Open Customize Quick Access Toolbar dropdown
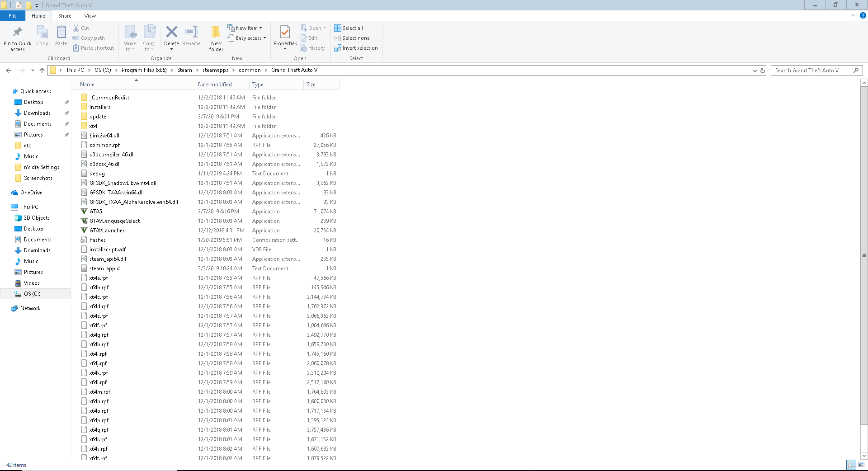The image size is (868, 471). [37, 5]
